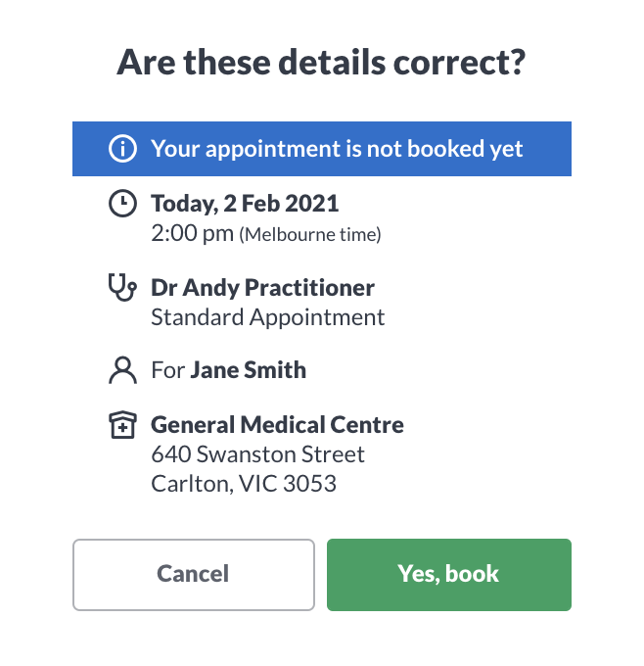The width and height of the screenshot is (644, 666).
Task: Click 'Are these details correct?' heading
Action: pyautogui.click(x=321, y=63)
